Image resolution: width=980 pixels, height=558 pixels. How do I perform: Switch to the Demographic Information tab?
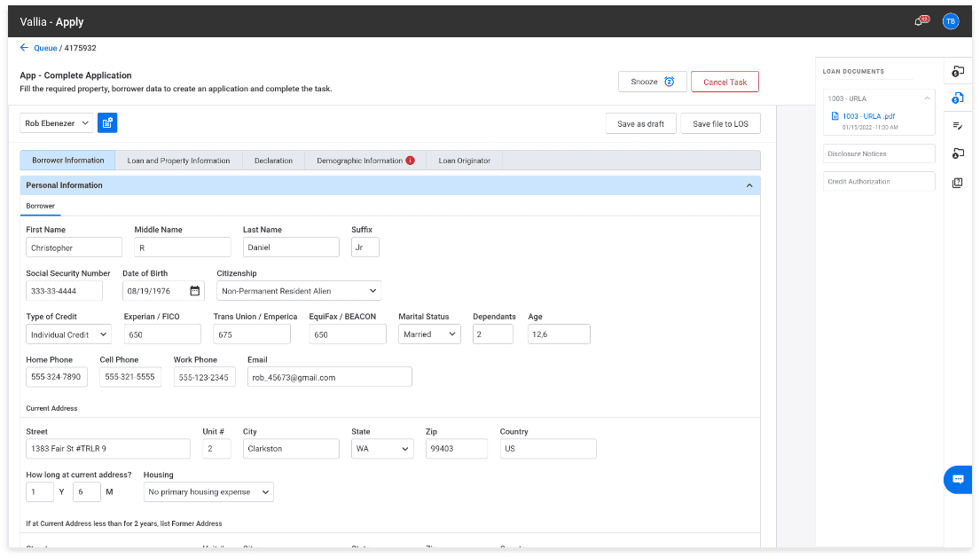(x=358, y=161)
